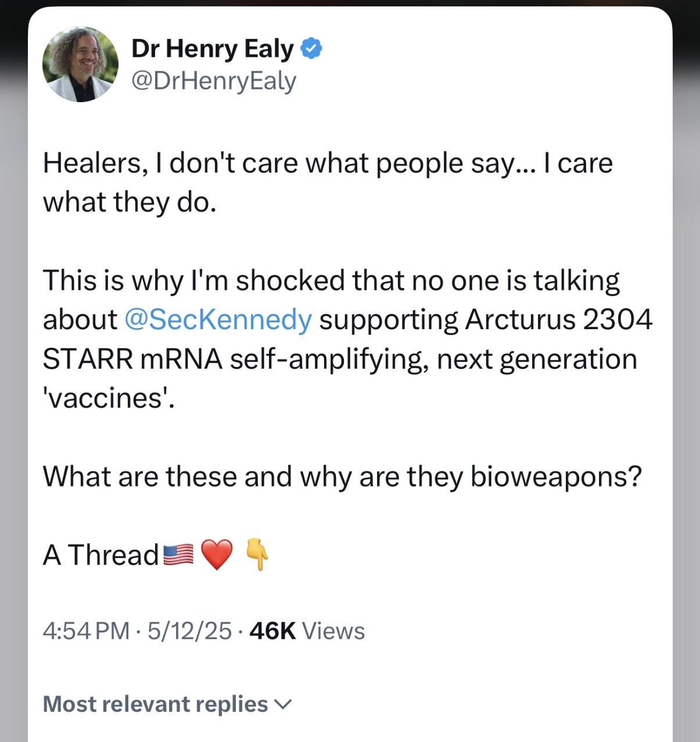
Task: Click the "A Thread" text line
Action: point(100,555)
